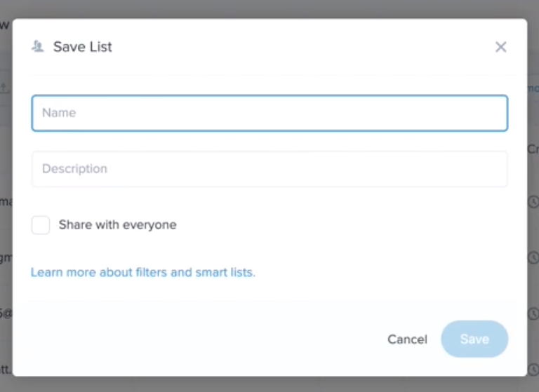Click the 'Save List' dialog title text

[83, 47]
